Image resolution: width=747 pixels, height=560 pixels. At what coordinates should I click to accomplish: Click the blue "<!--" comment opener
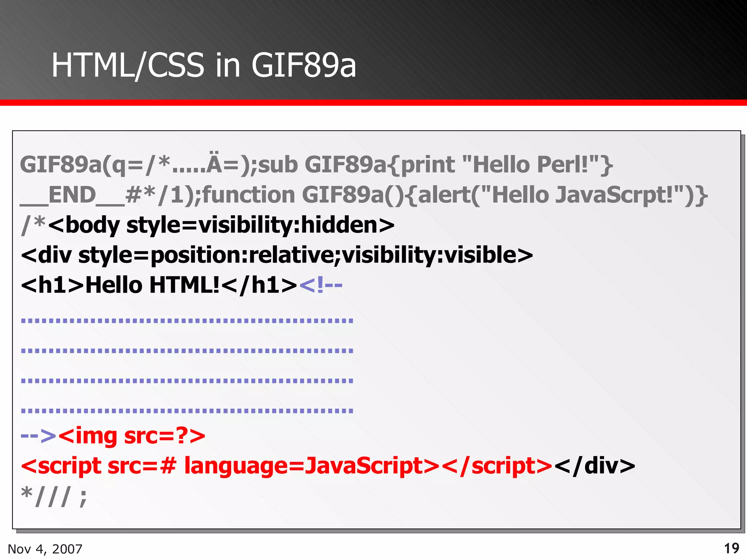point(321,285)
